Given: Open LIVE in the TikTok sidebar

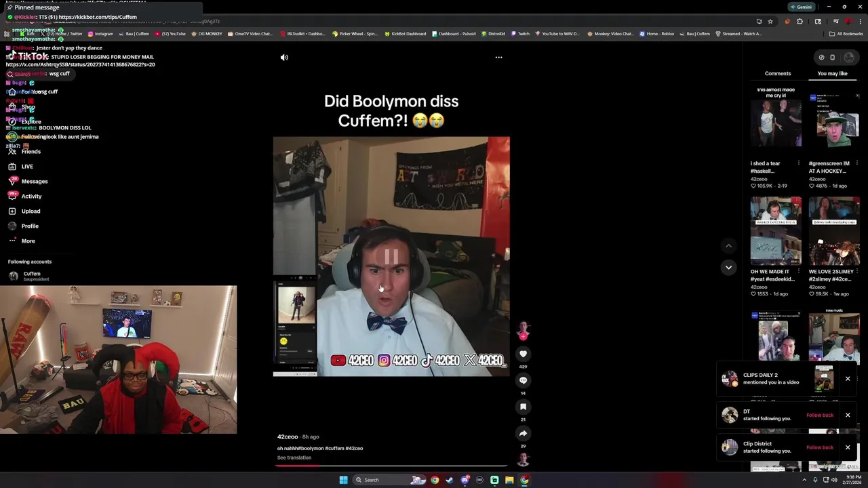Looking at the screenshot, I should tap(20, 166).
